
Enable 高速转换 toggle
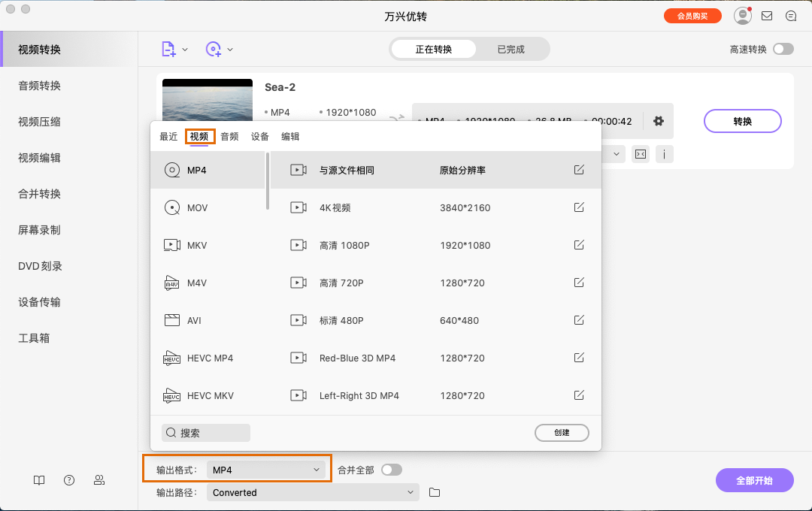click(x=783, y=48)
